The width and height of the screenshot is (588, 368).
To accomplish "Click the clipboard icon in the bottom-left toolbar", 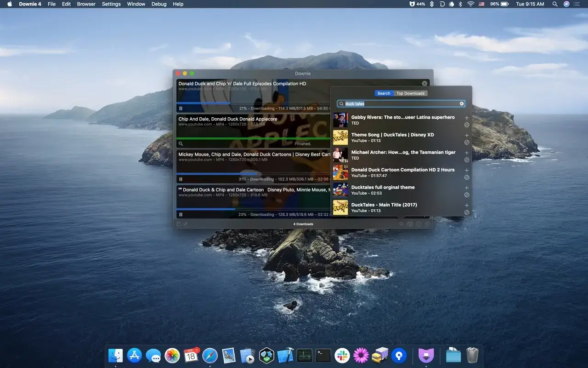I will pyautogui.click(x=178, y=224).
